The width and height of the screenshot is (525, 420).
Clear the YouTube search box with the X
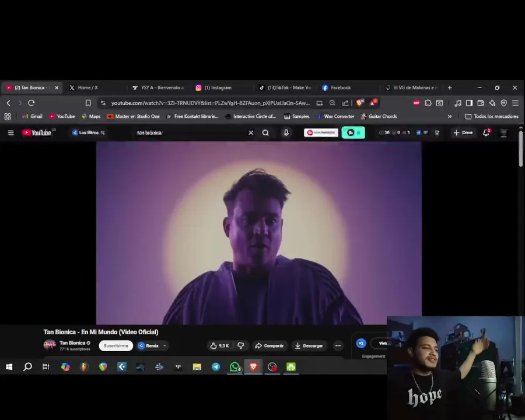tap(251, 132)
